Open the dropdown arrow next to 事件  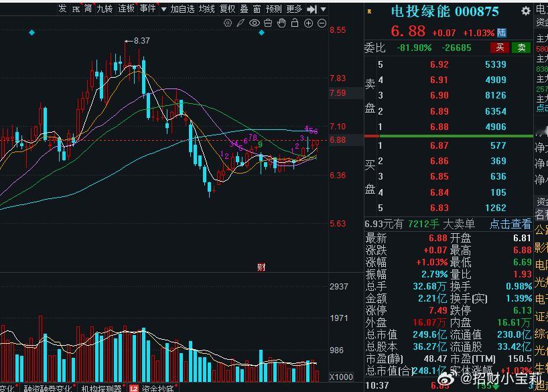click(x=163, y=9)
